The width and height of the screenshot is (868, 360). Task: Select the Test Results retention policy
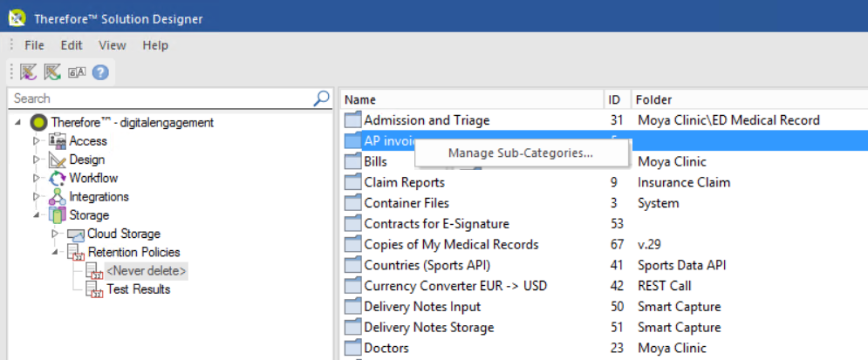(x=139, y=289)
